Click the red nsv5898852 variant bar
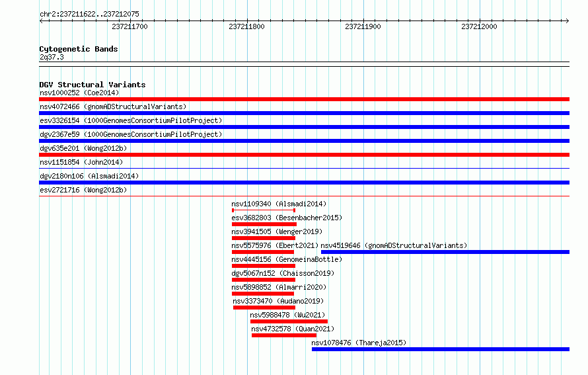This screenshot has width=588, height=375. click(x=263, y=294)
